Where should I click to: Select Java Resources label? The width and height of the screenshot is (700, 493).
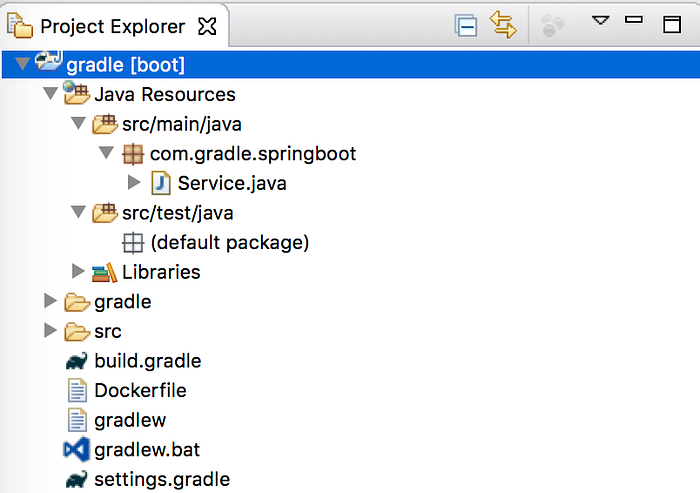coord(165,95)
